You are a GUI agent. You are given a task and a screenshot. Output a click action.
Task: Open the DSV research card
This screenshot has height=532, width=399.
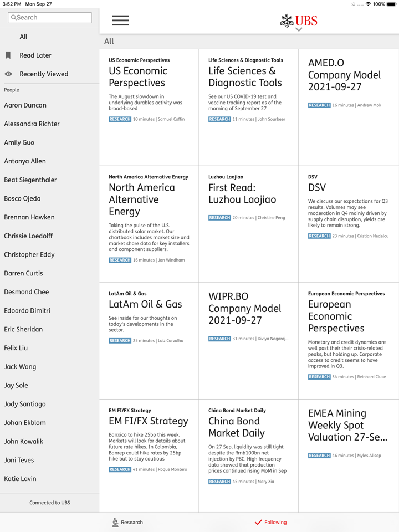click(x=317, y=188)
